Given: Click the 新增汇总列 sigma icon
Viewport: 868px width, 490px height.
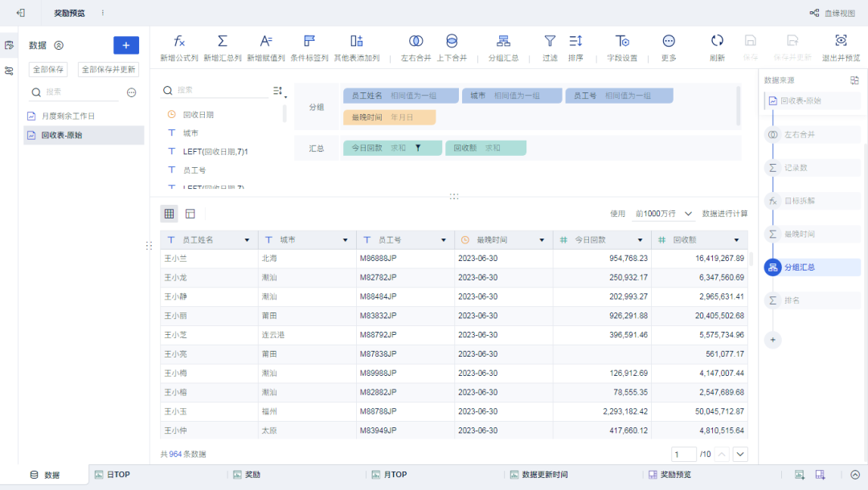Looking at the screenshot, I should (x=223, y=41).
